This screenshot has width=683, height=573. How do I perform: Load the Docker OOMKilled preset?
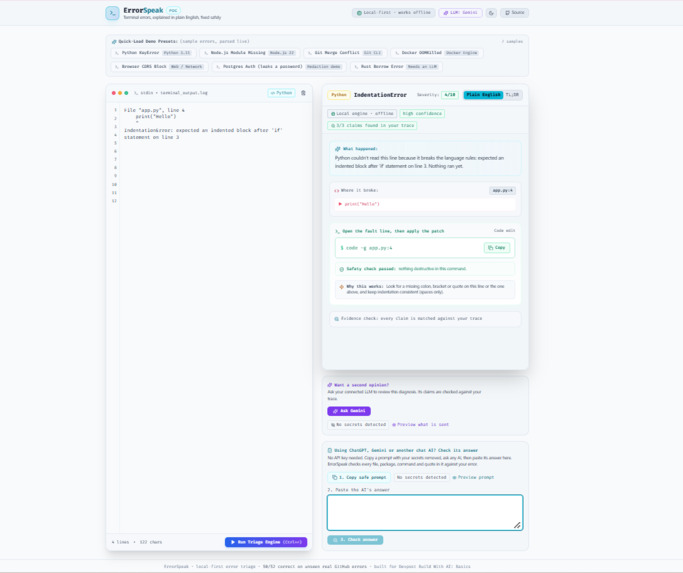point(436,53)
